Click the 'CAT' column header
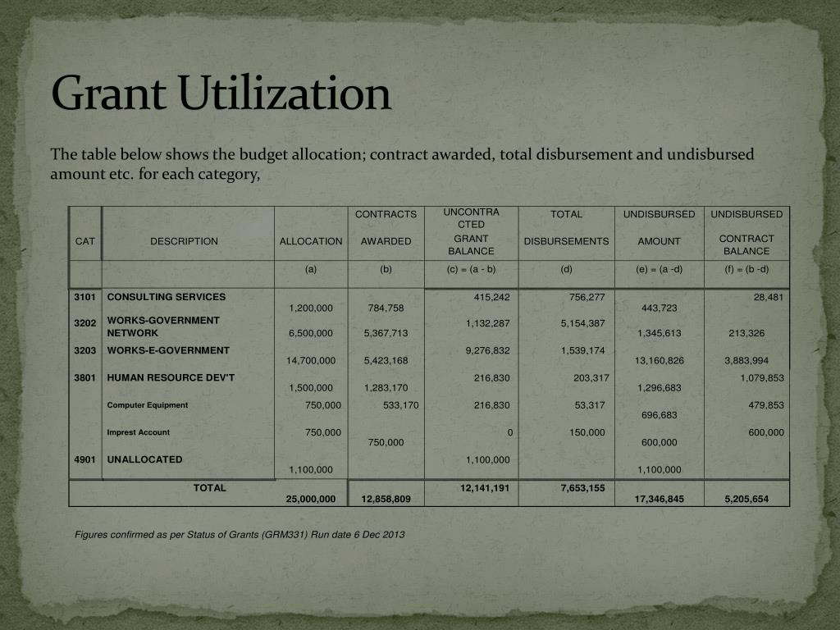This screenshot has height=630, width=840. 85,241
